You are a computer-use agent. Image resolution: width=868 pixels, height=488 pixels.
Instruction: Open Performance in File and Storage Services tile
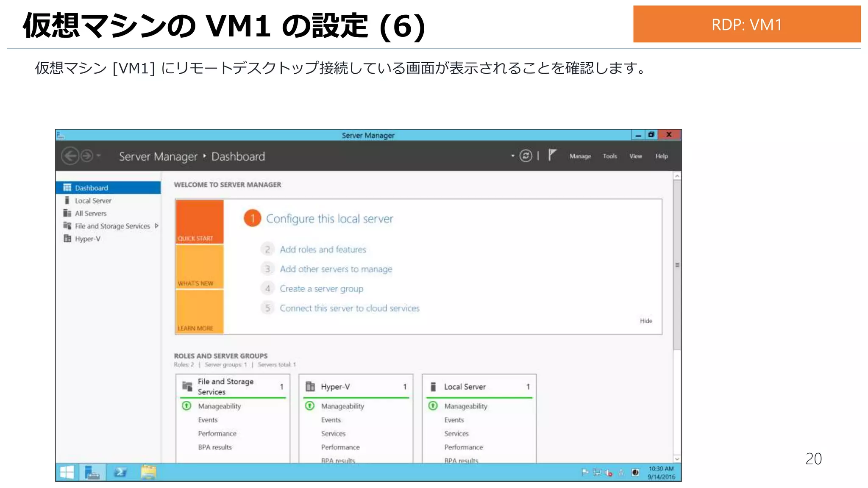(x=217, y=433)
